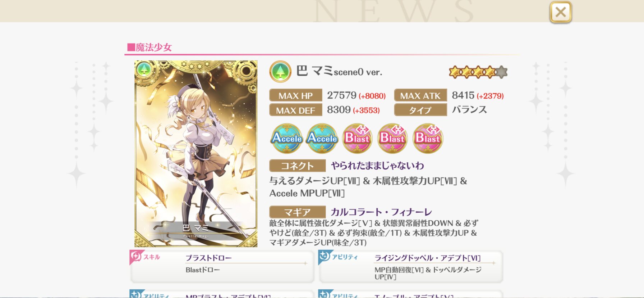This screenshot has width=644, height=298.
Task: Tap the first Accele disc icon
Action: 287,138
